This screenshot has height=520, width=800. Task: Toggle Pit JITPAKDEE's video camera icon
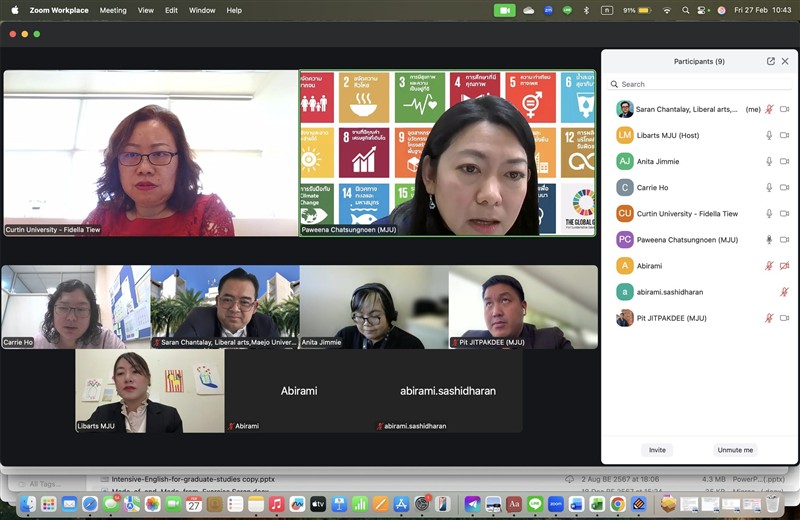click(784, 318)
